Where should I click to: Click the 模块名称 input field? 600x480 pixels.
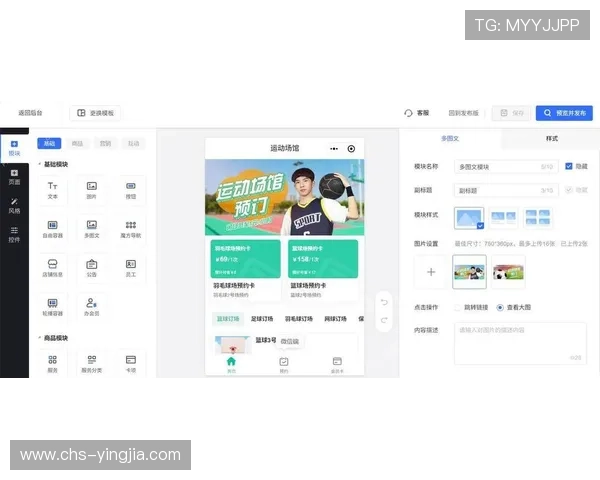506,167
